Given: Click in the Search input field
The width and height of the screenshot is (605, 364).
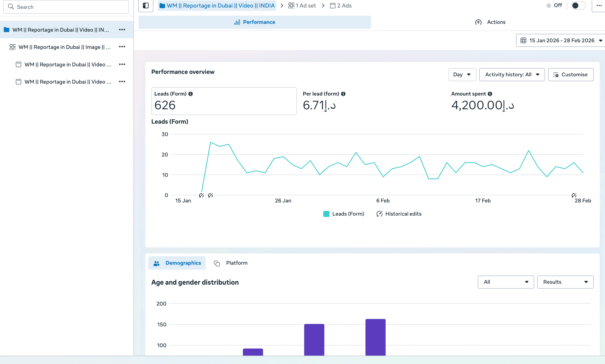Looking at the screenshot, I should click(66, 7).
